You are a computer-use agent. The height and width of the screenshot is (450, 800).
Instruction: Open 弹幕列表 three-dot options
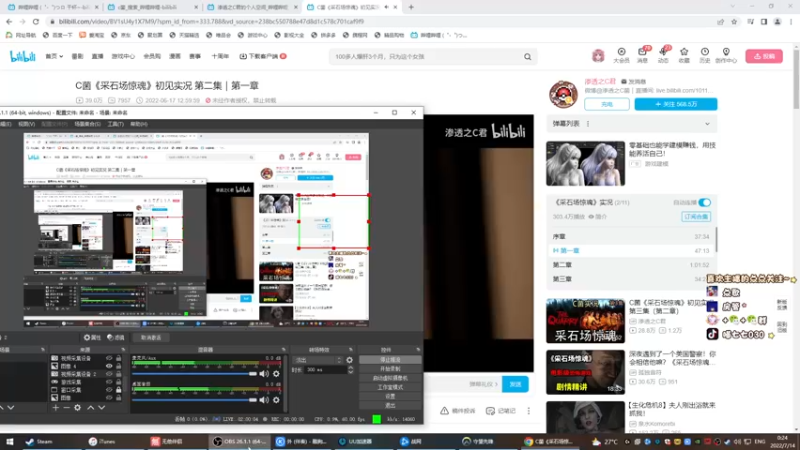point(588,124)
